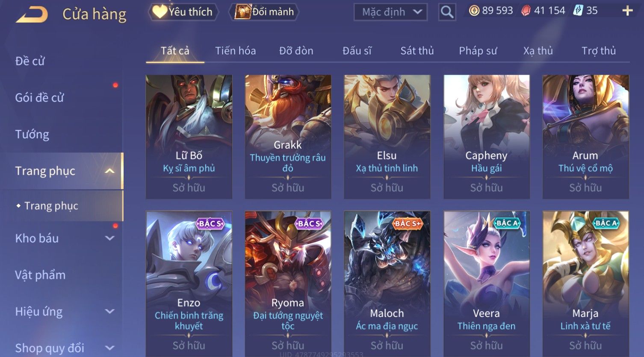The width and height of the screenshot is (644, 357).
Task: Click the Đổi mảnh exchange button
Action: [264, 12]
